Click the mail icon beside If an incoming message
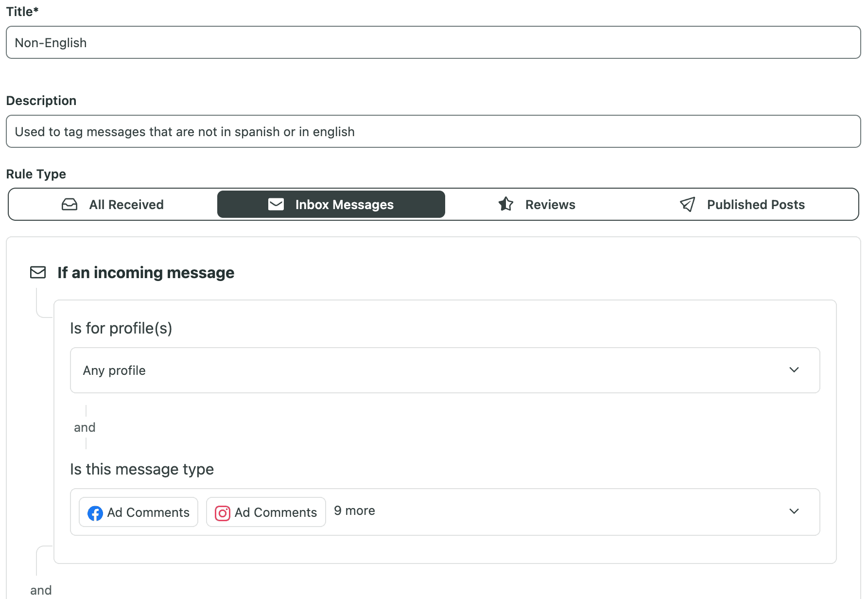 [37, 272]
